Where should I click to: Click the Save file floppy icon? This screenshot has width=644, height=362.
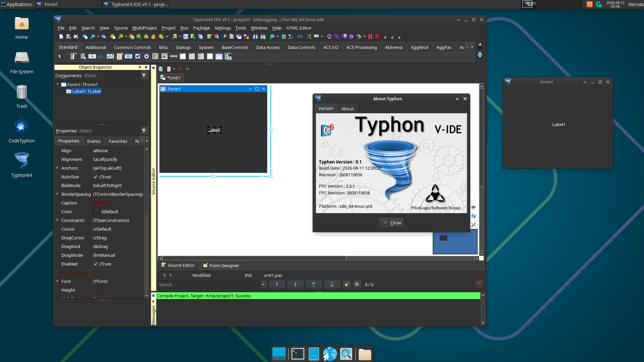[x=185, y=37]
